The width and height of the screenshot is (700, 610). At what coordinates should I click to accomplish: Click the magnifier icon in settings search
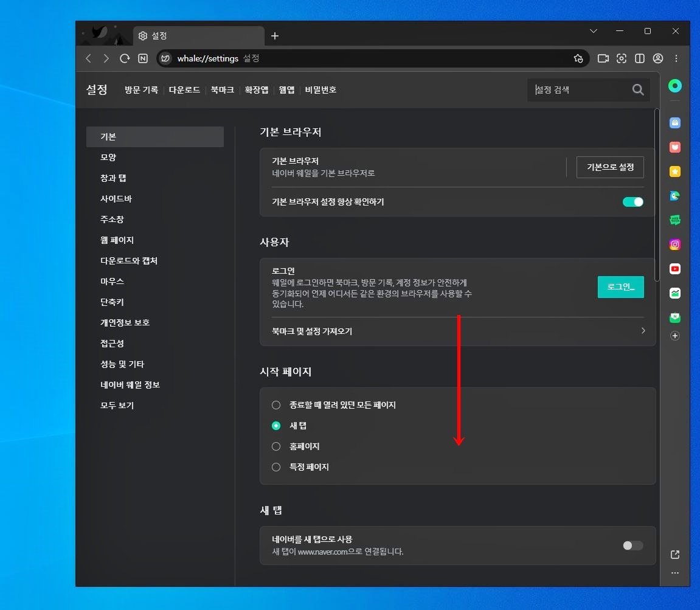(x=638, y=90)
